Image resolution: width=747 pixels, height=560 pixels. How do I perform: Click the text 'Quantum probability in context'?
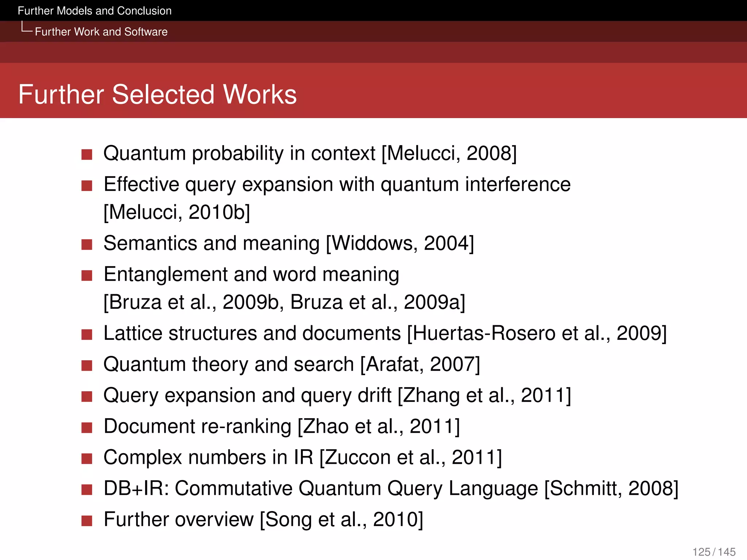click(239, 153)
